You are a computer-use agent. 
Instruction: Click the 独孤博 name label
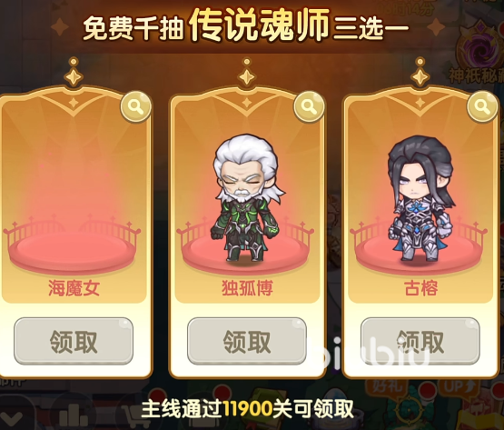(247, 288)
